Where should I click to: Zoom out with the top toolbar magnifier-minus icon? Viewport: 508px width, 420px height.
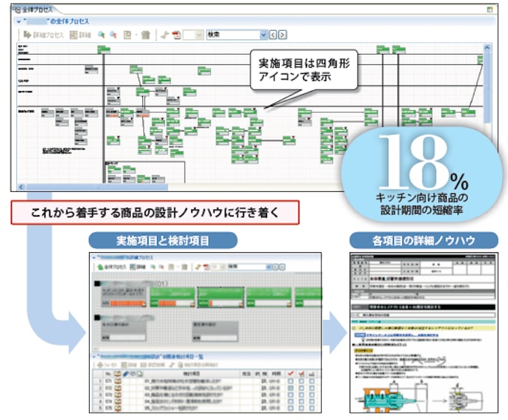pos(113,34)
